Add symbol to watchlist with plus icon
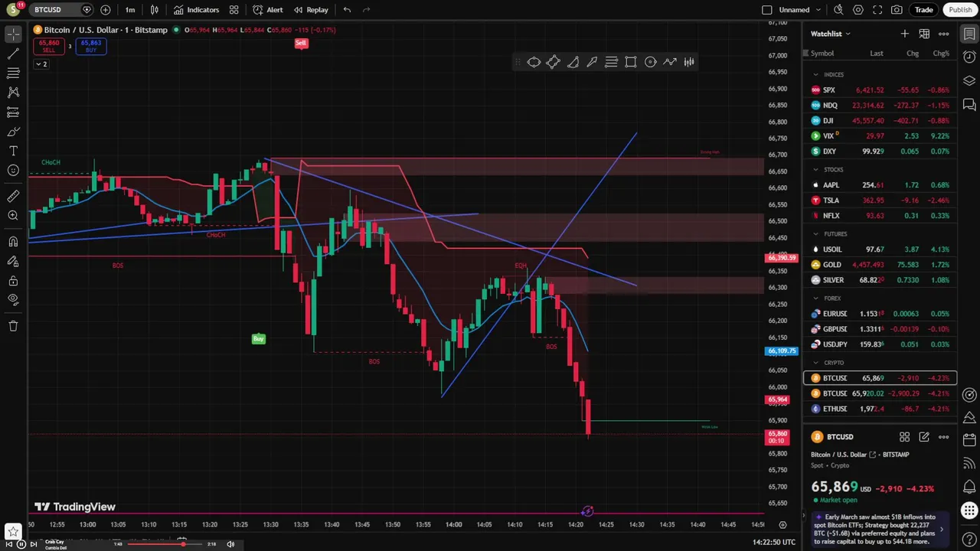 [905, 34]
